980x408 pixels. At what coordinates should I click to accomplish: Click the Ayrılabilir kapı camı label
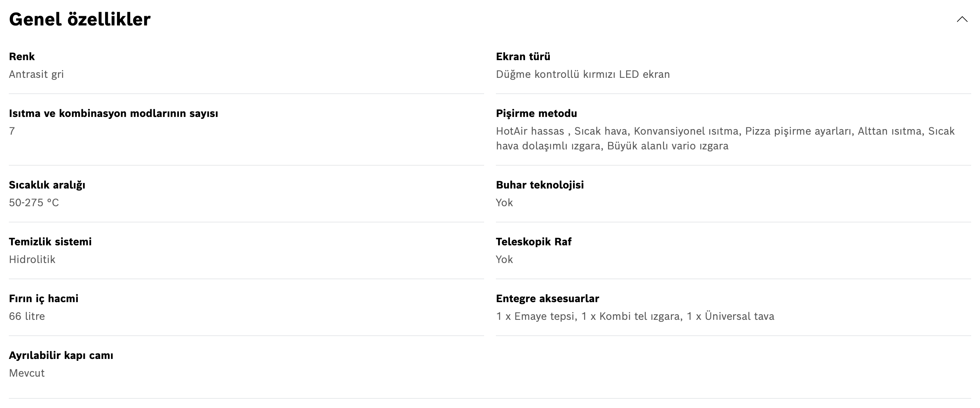(61, 356)
